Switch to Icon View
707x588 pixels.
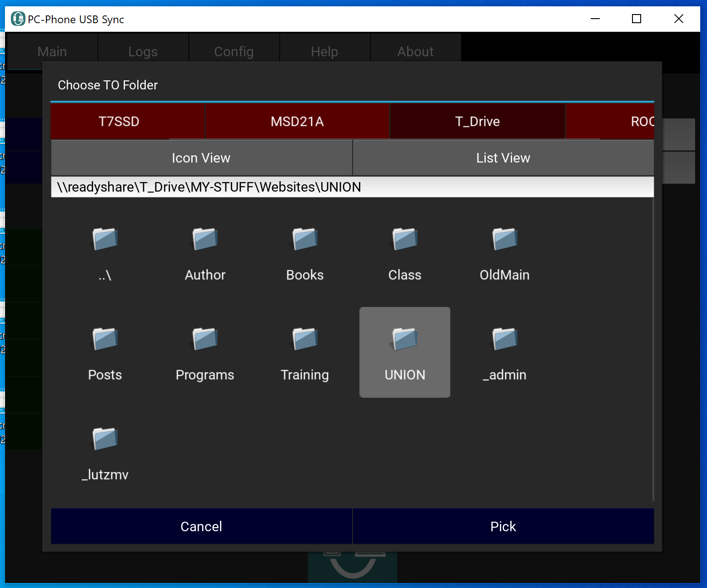point(201,158)
